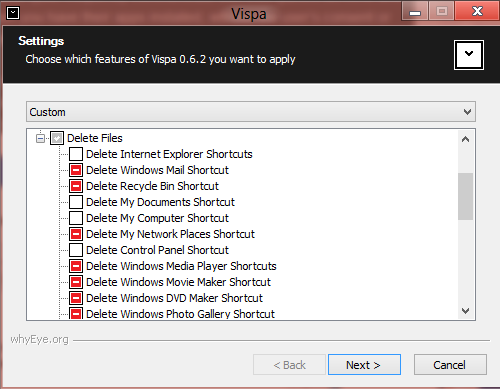Click the Next > button
The image size is (500, 389).
tap(364, 365)
